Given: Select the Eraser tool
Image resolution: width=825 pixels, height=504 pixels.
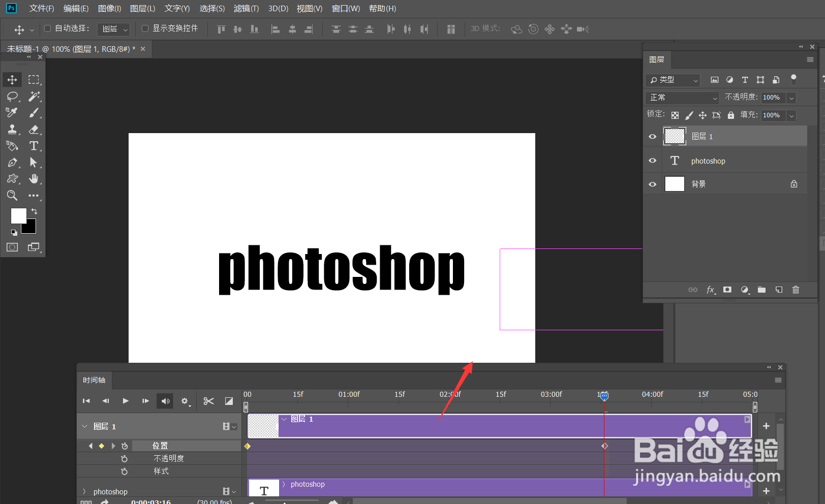Looking at the screenshot, I should pyautogui.click(x=34, y=129).
